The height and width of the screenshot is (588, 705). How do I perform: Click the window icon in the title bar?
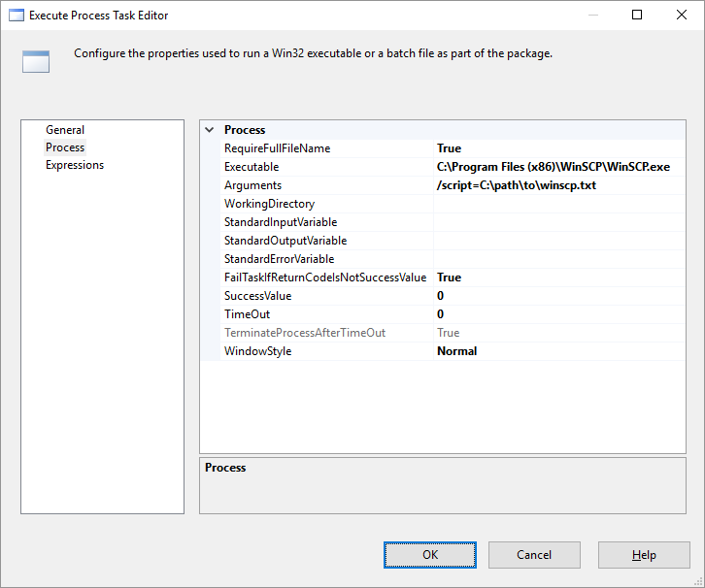[x=16, y=15]
